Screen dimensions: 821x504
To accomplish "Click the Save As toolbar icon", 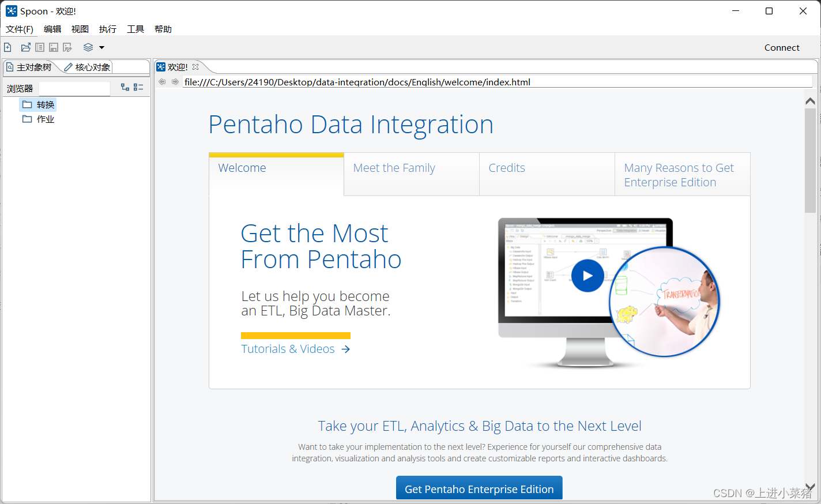I will click(67, 47).
